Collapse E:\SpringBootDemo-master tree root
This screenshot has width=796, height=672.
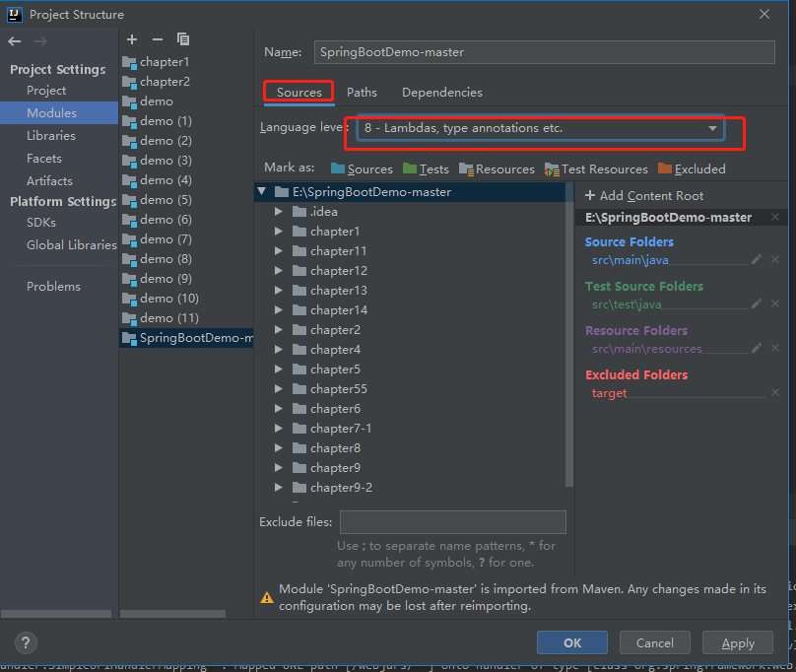coord(262,191)
